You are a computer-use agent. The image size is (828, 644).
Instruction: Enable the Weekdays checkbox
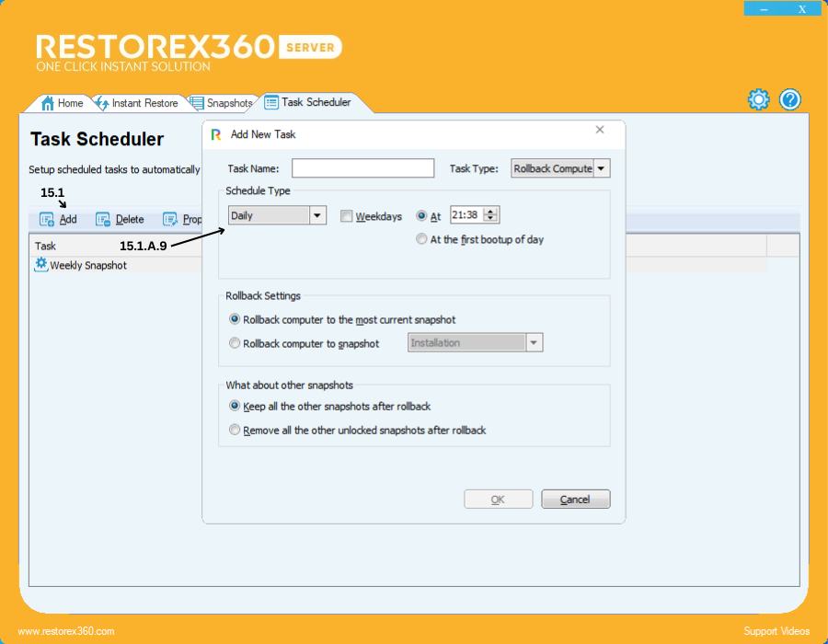pos(347,216)
